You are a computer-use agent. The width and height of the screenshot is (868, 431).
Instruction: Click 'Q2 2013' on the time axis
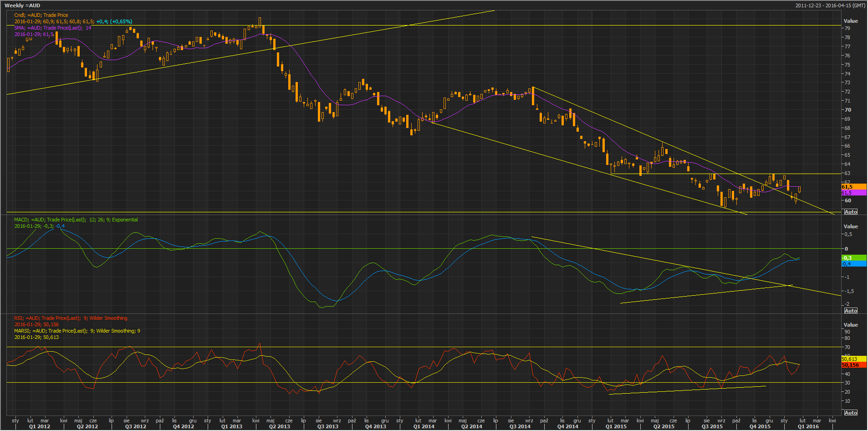[x=280, y=427]
